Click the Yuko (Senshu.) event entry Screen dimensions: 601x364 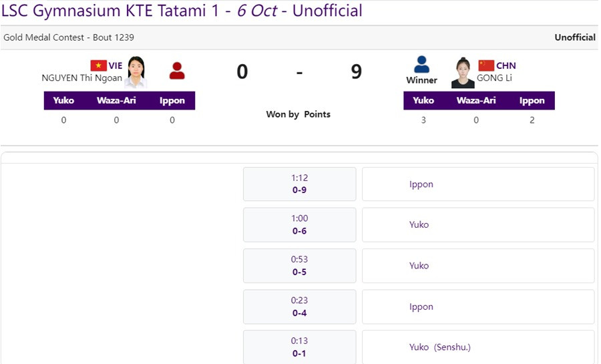(440, 347)
